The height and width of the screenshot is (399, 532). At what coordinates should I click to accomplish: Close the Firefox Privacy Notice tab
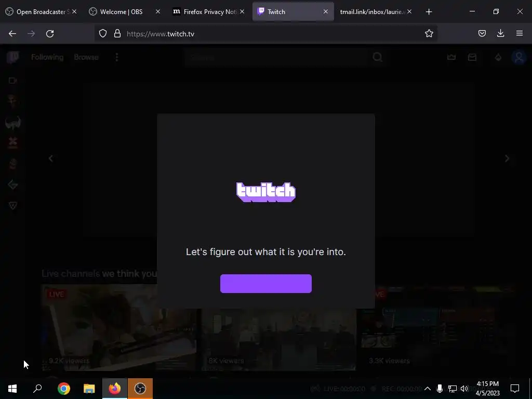[x=242, y=11]
